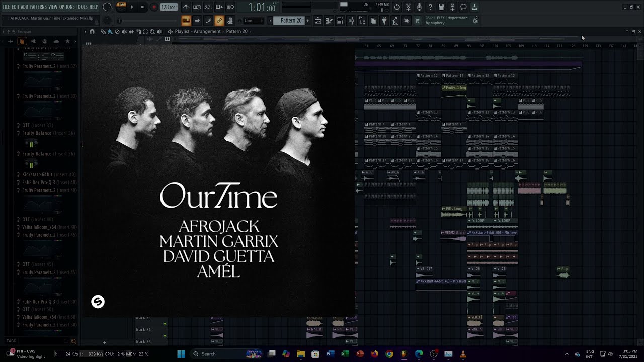
Task: Click the microphone recording icon
Action: [419, 7]
